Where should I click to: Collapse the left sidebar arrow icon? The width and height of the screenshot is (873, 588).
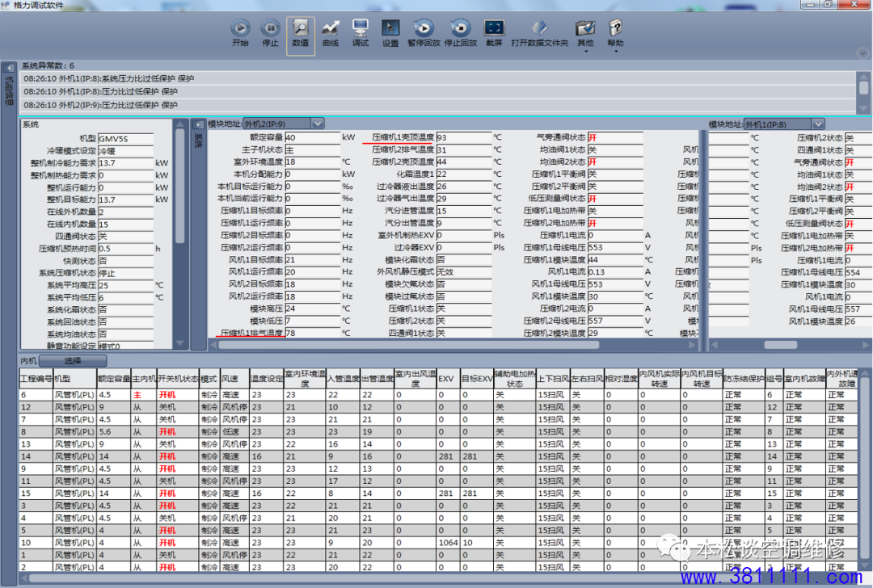pos(9,68)
